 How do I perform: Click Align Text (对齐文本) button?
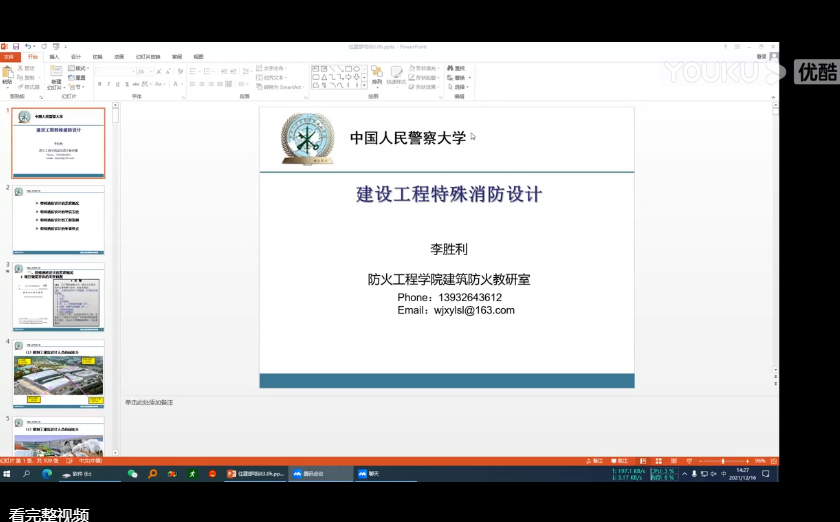click(272, 78)
